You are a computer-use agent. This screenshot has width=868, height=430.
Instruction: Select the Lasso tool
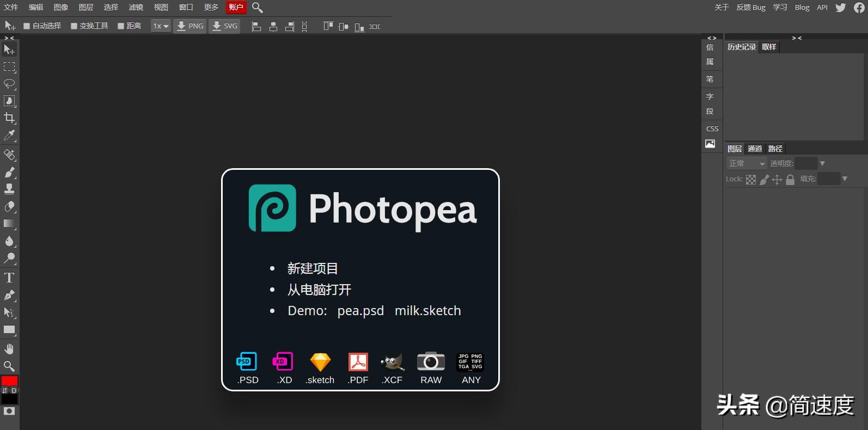(x=9, y=84)
